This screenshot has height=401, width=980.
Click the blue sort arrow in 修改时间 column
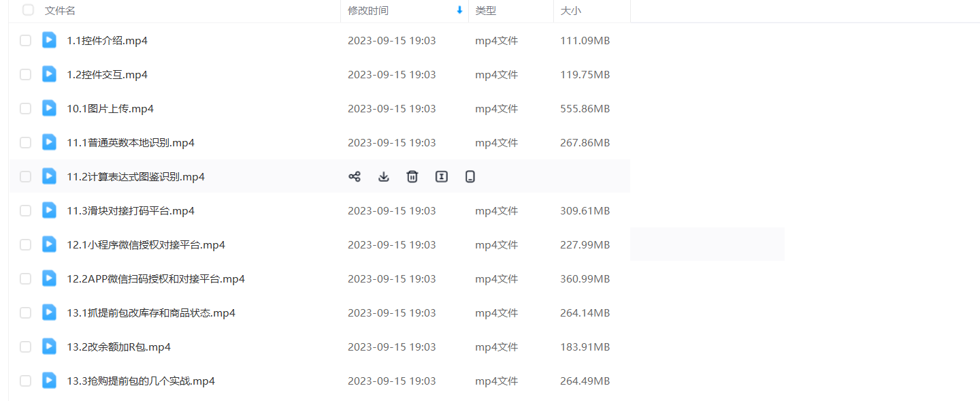click(x=459, y=10)
